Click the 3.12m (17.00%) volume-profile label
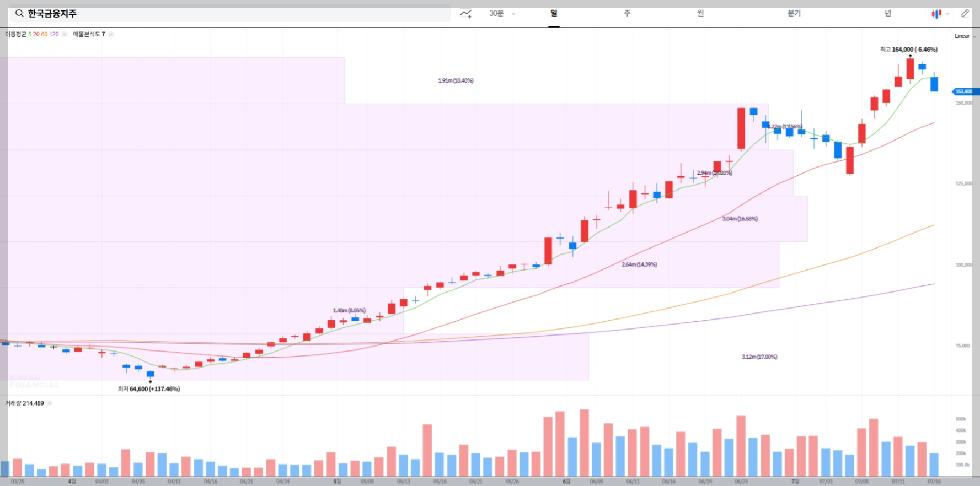Image resolution: width=980 pixels, height=486 pixels. pos(759,357)
